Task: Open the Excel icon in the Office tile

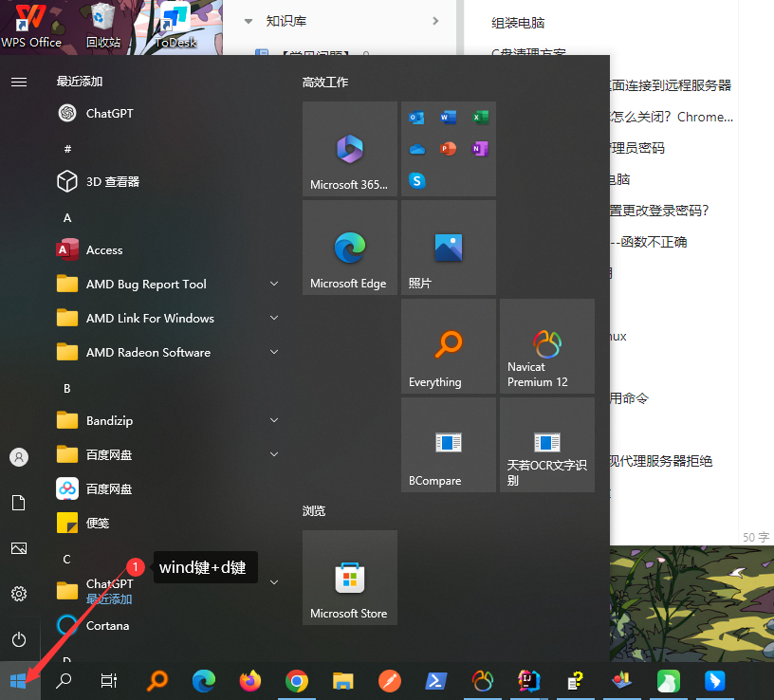Action: (480, 118)
